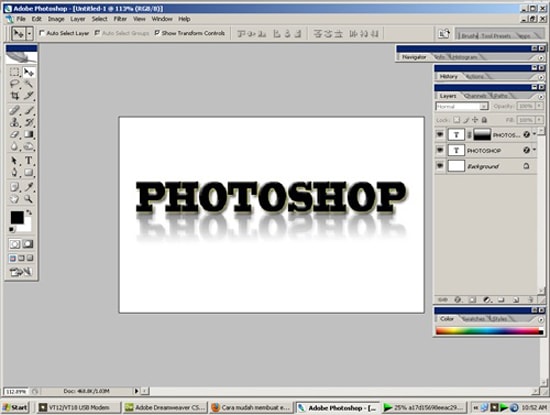Select the Horizontal Type tool

pos(28,161)
